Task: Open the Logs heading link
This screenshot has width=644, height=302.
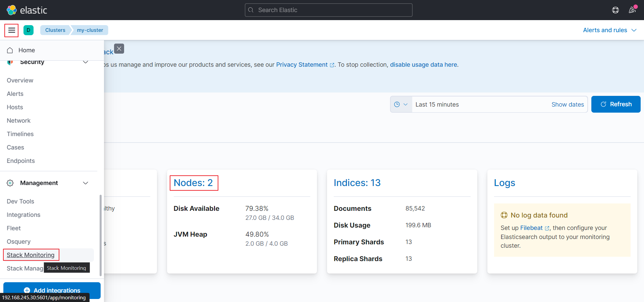Action: pyautogui.click(x=504, y=183)
